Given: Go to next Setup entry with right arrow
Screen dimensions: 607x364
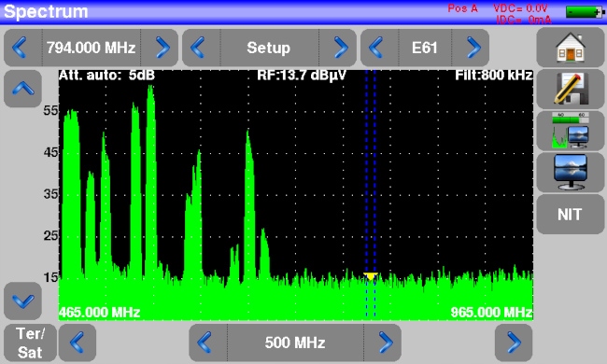Looking at the screenshot, I should (338, 48).
